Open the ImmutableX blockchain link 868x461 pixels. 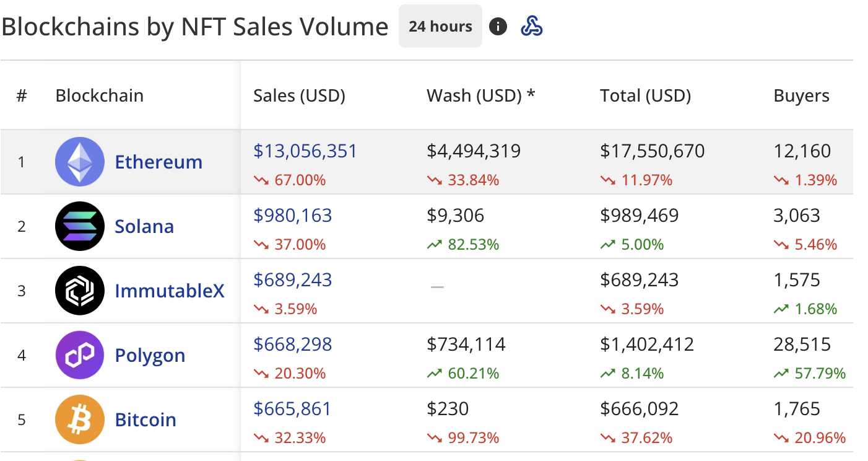[170, 291]
